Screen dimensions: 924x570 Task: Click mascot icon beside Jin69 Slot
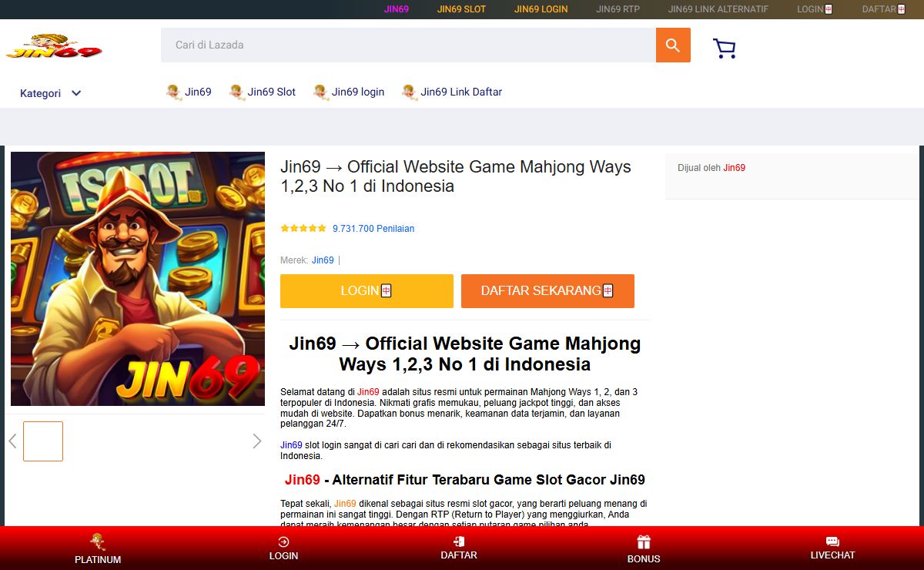tap(236, 92)
